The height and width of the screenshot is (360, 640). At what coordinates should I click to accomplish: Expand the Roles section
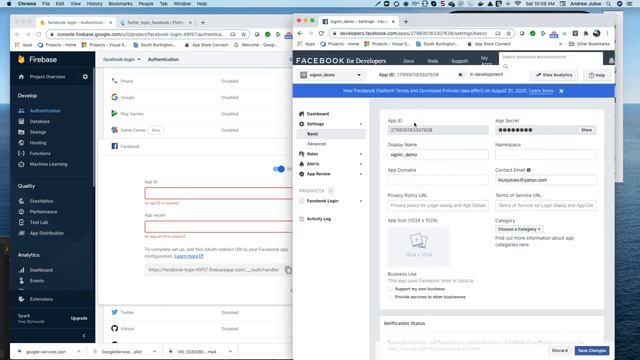(x=361, y=154)
